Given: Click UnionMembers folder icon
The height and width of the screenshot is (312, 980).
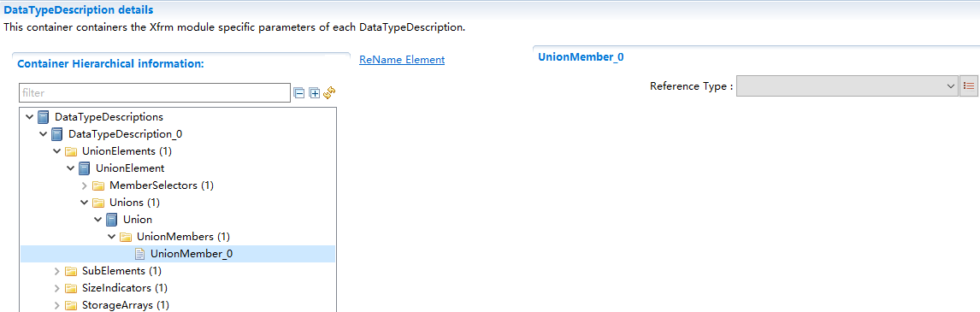Looking at the screenshot, I should click(126, 237).
